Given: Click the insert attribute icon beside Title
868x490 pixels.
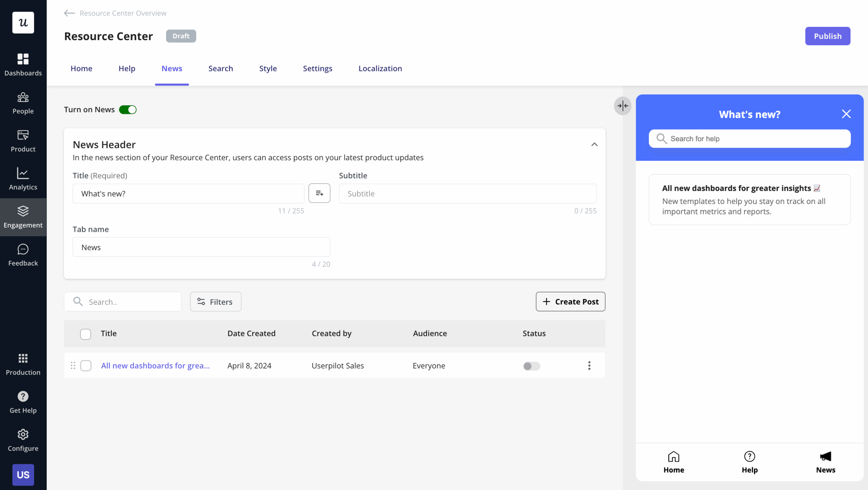Looking at the screenshot, I should point(319,193).
